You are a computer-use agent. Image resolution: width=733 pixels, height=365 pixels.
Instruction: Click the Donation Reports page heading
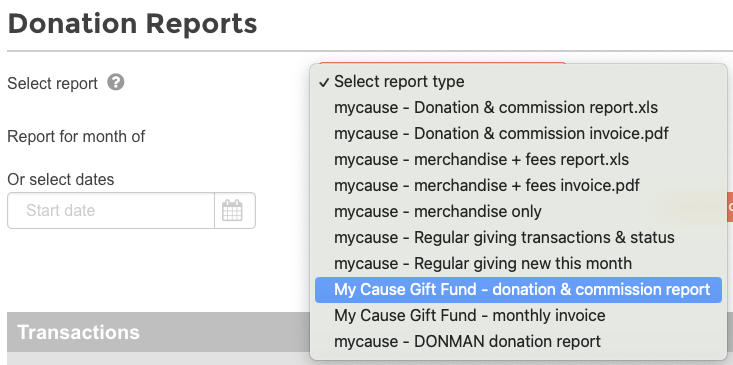point(132,23)
